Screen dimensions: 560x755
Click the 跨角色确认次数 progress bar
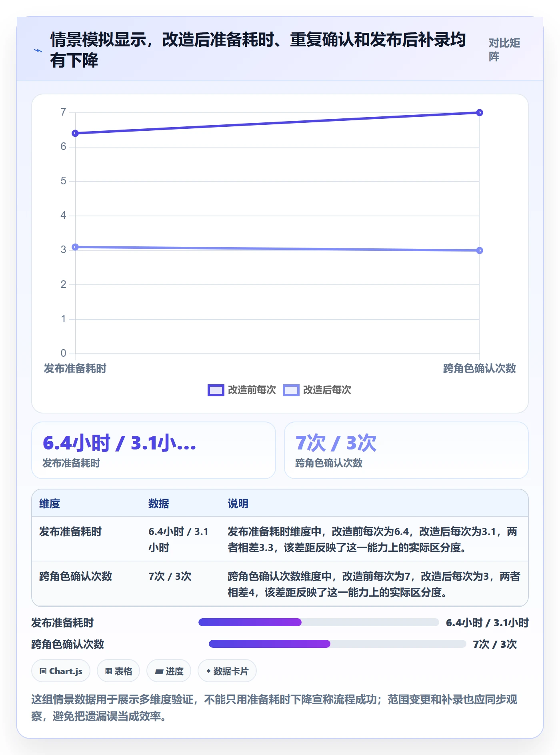pos(338,644)
